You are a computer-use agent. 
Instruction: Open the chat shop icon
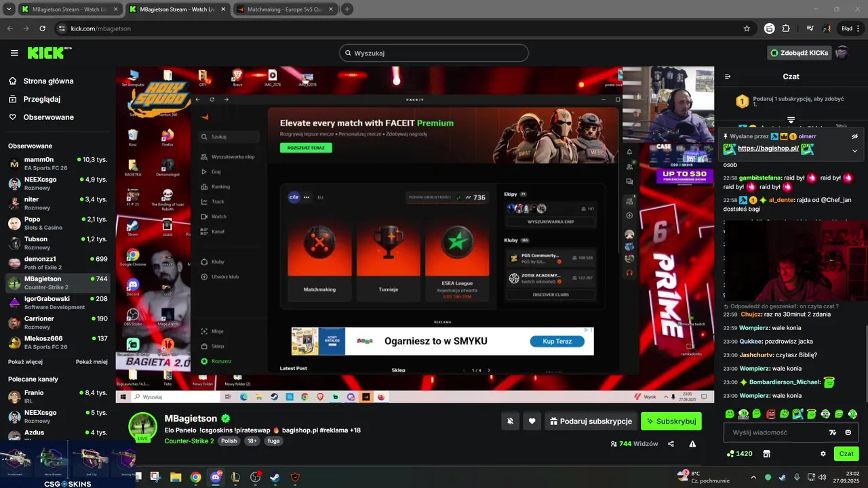point(767,453)
